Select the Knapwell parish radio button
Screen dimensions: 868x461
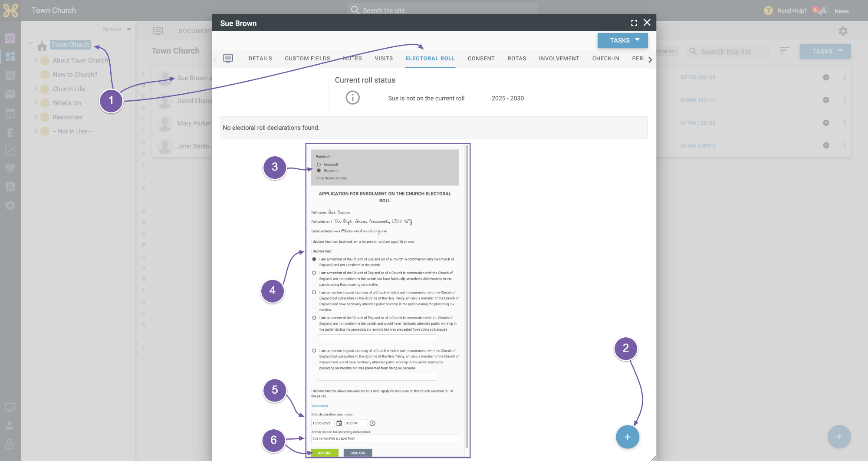tap(319, 165)
